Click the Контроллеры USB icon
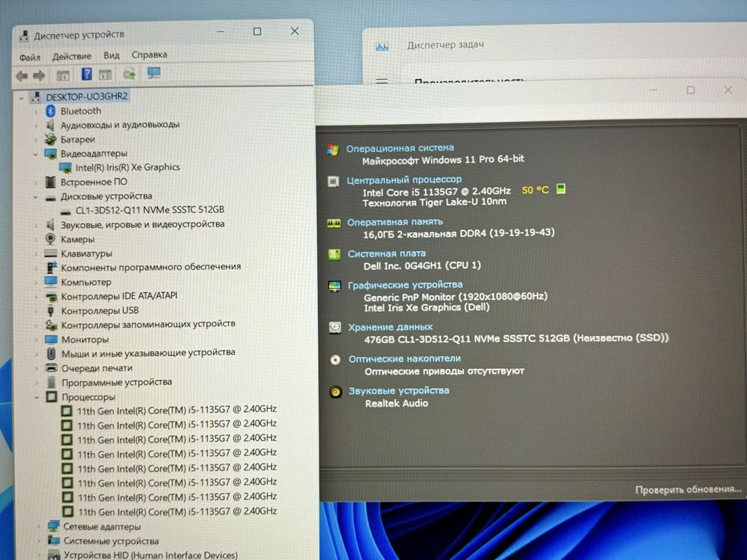This screenshot has height=560, width=747. [50, 311]
